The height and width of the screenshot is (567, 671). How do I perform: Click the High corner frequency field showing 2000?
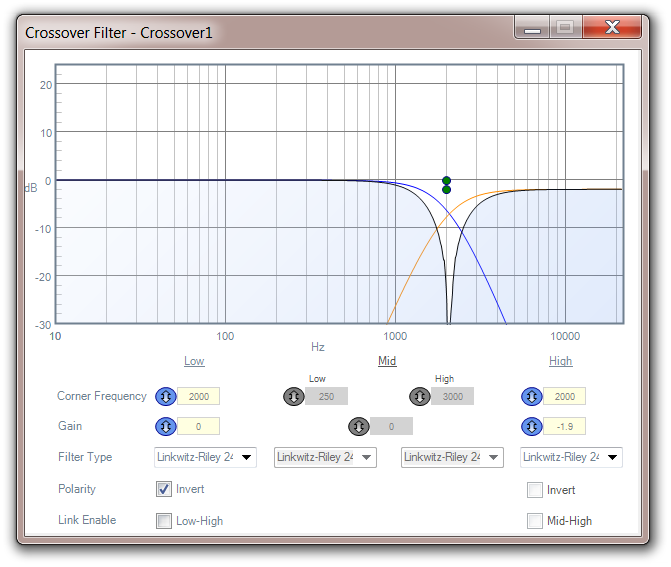click(564, 396)
